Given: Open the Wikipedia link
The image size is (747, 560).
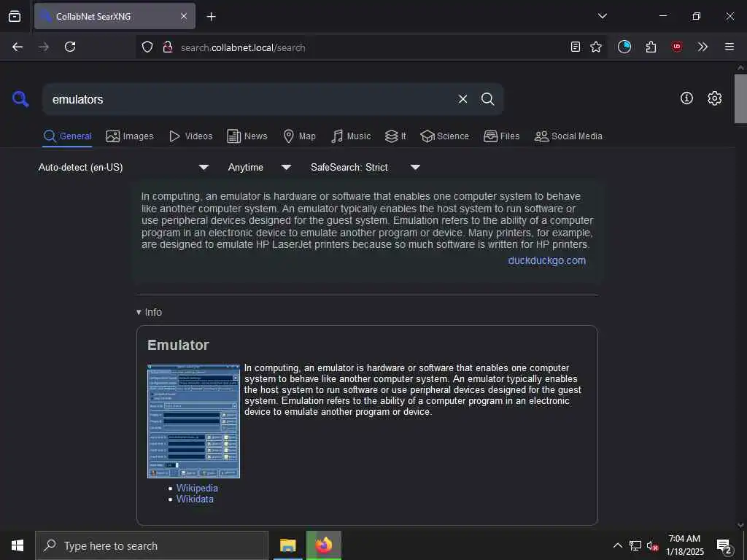Looking at the screenshot, I should [197, 488].
